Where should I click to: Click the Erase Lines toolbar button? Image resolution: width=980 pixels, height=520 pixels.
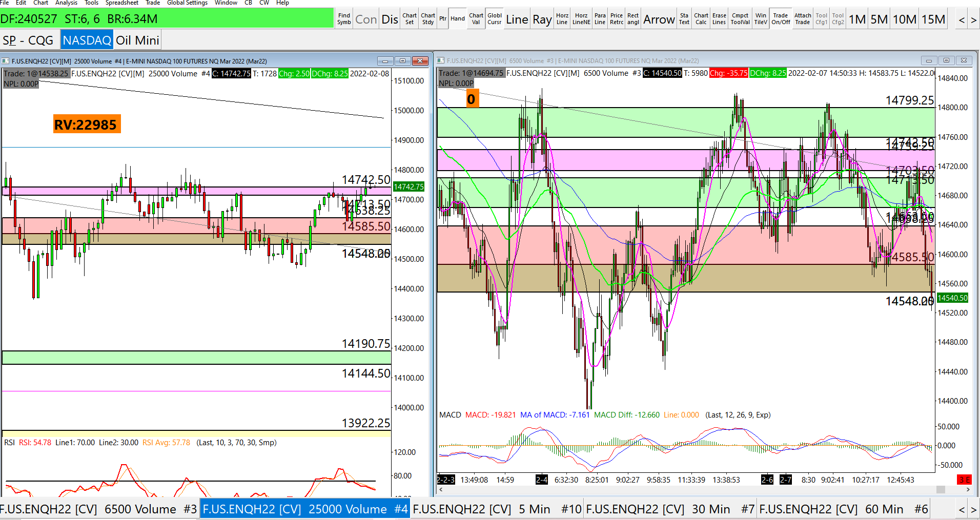tap(719, 19)
